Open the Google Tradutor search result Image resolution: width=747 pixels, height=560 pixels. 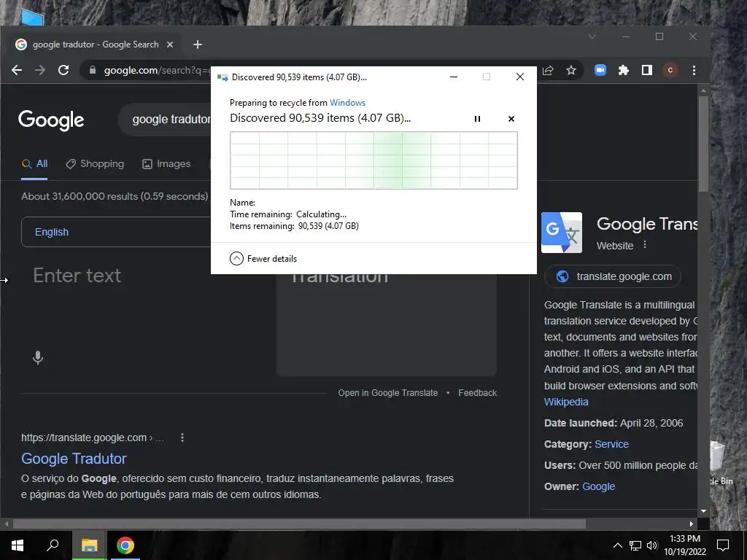[x=74, y=459]
